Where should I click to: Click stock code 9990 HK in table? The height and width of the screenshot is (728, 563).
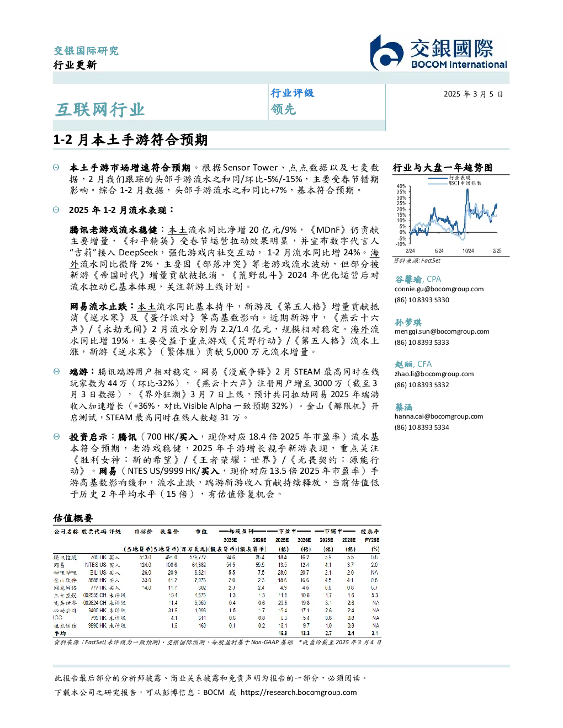pyautogui.click(x=97, y=626)
